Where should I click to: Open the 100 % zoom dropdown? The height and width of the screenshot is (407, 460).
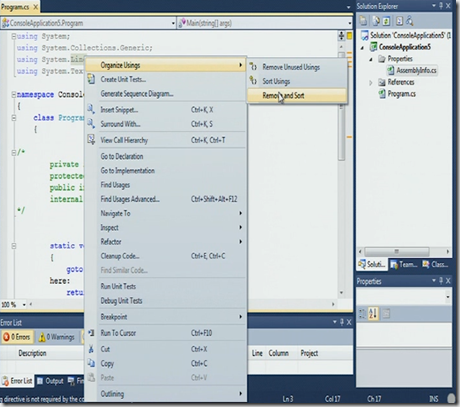[24, 304]
